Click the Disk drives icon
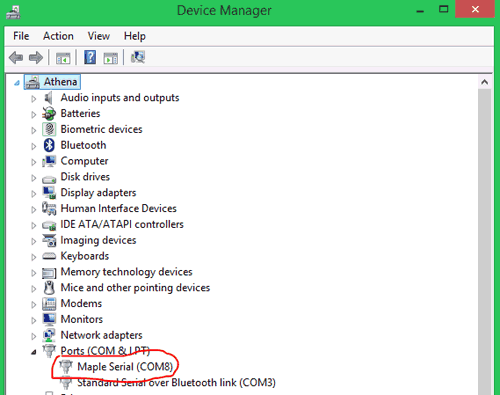Viewport: 500px width, 395px height. click(x=49, y=179)
